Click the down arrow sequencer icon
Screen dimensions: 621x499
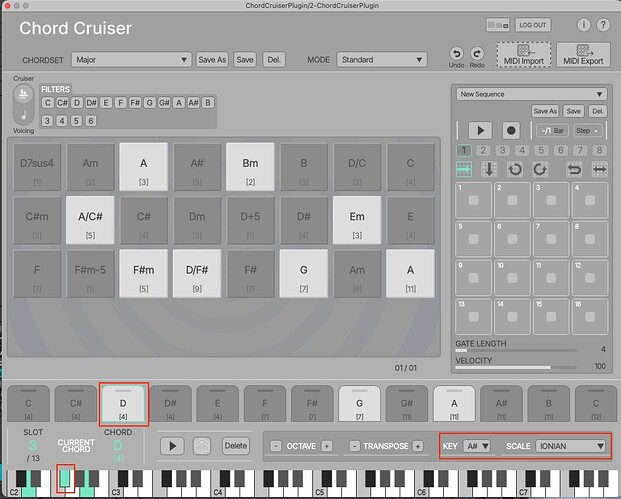point(489,170)
